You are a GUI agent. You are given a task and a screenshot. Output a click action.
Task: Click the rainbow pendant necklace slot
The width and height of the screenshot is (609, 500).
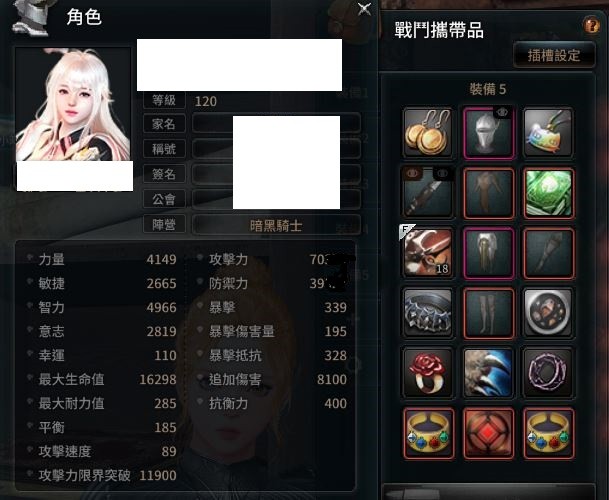pos(548,133)
